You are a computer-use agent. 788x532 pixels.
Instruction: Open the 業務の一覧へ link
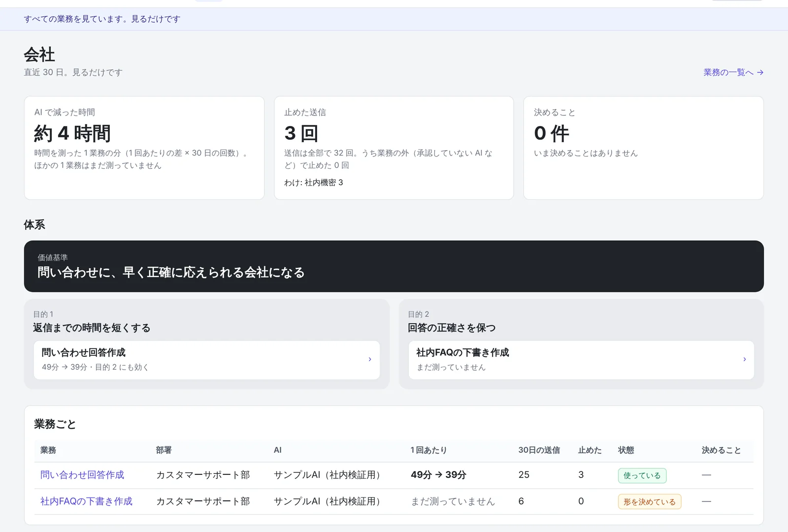coord(733,72)
